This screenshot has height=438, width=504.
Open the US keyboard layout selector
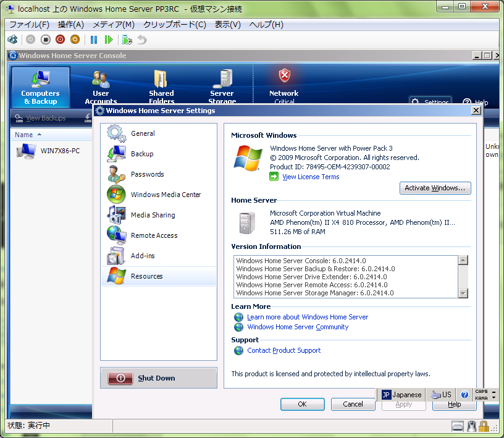tap(441, 395)
